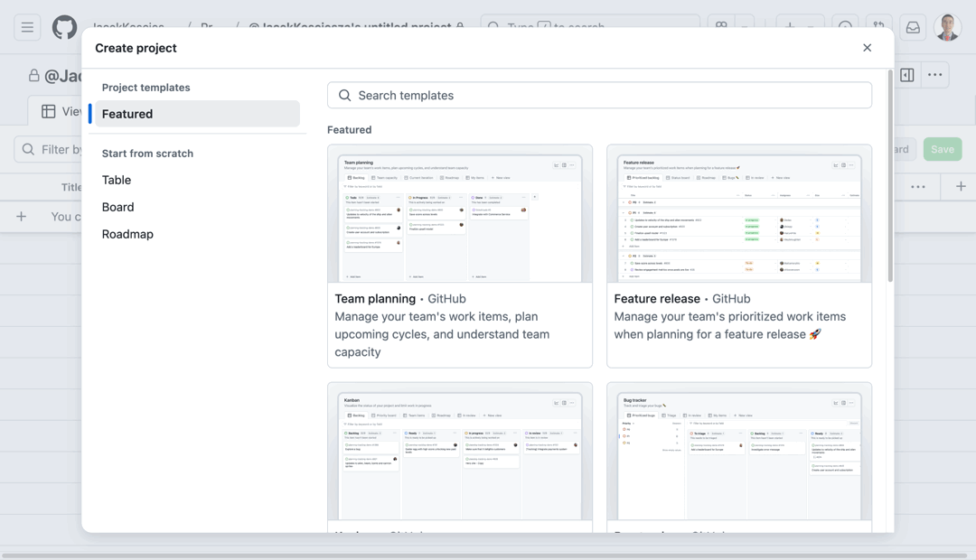This screenshot has width=976, height=560.
Task: Click the dialog vertical scrollbar
Action: 890,176
